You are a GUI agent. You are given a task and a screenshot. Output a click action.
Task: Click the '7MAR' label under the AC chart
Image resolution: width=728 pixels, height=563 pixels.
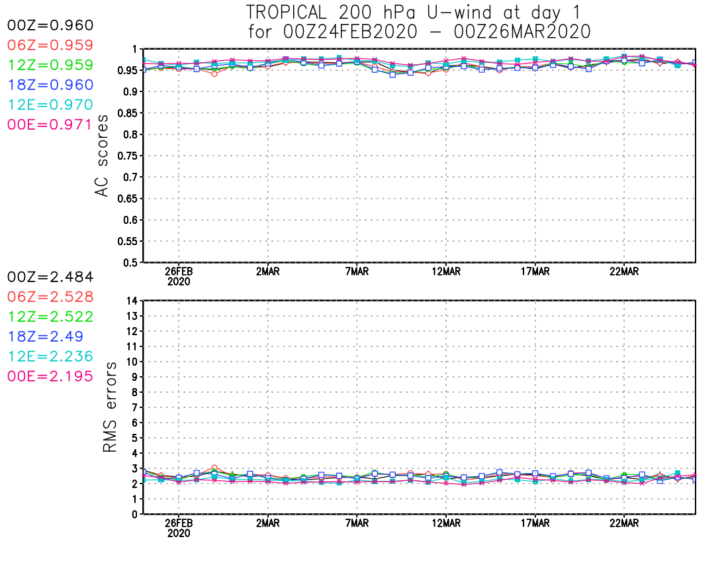[357, 272]
